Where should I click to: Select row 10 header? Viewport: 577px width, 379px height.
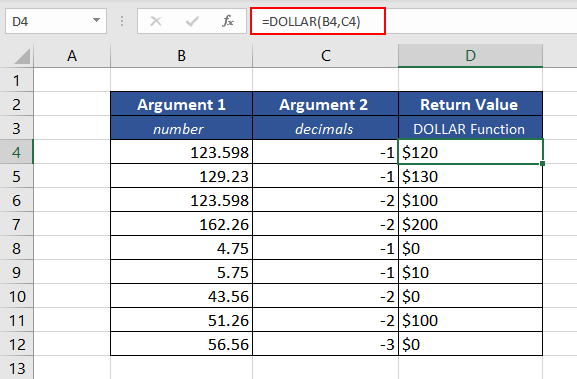point(17,296)
